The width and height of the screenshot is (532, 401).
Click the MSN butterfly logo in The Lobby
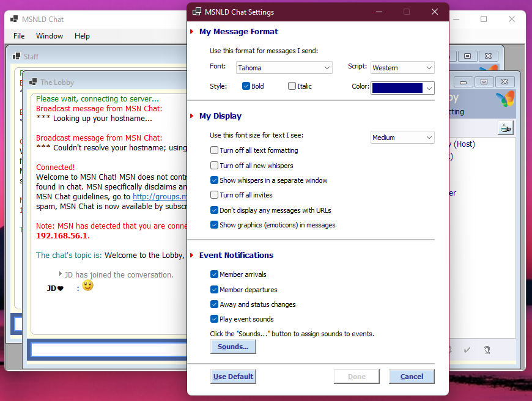coord(505,99)
